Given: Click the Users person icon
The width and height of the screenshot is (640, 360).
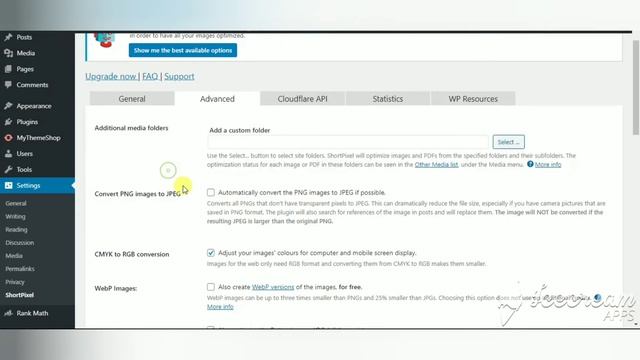Looking at the screenshot, I should click(8, 154).
